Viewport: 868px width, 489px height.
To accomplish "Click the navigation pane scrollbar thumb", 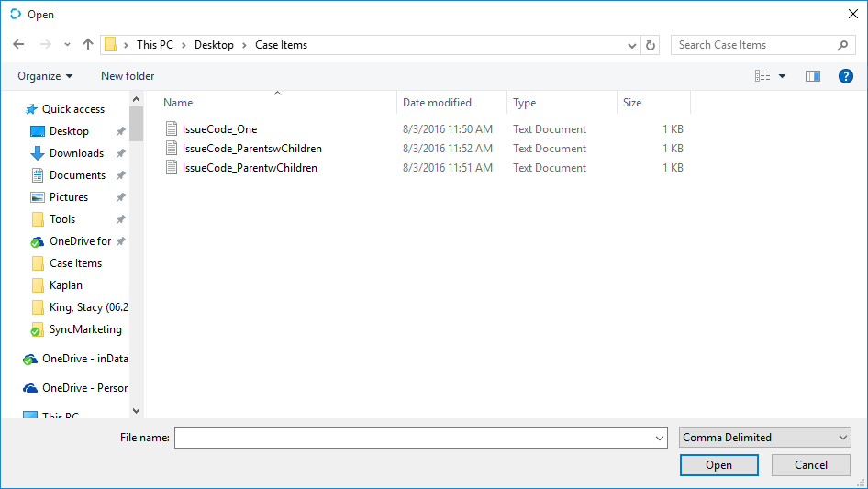I will click(x=136, y=124).
